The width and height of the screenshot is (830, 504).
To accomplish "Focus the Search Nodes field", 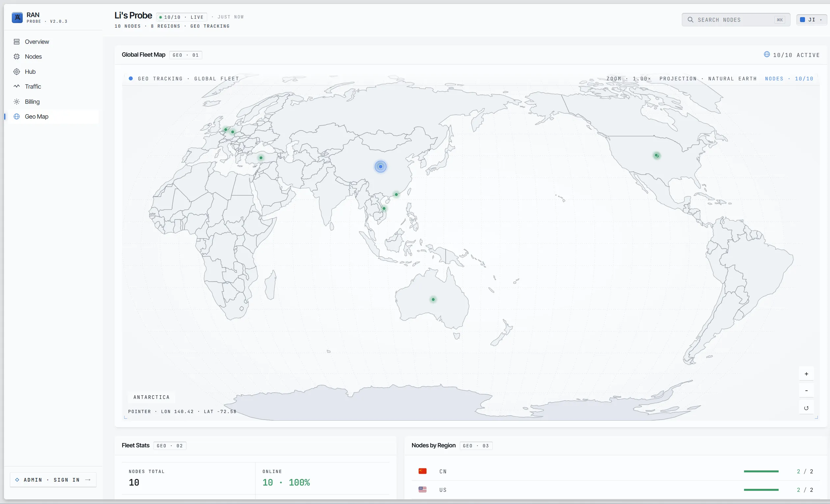I will coord(736,20).
